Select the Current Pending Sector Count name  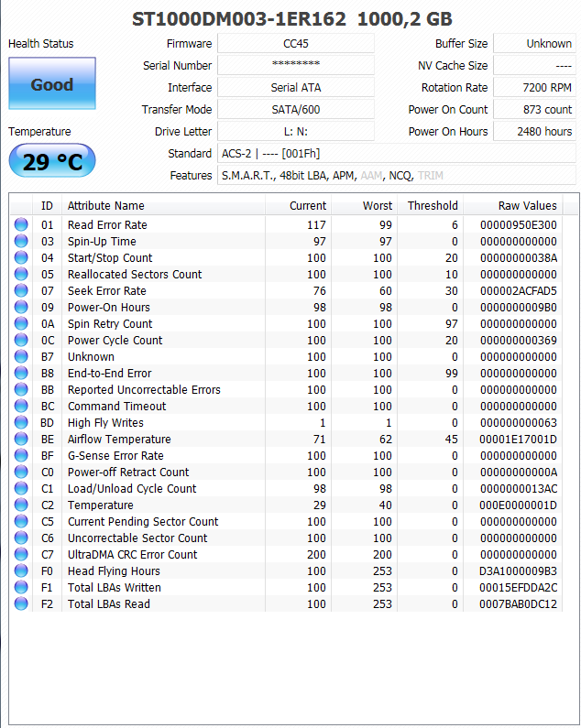point(143,521)
